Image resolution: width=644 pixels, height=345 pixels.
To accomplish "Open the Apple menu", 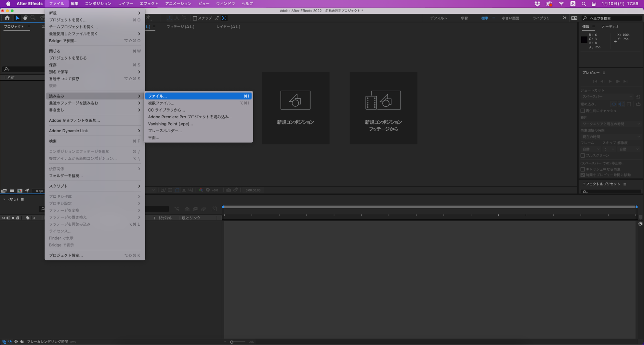I will click(8, 4).
